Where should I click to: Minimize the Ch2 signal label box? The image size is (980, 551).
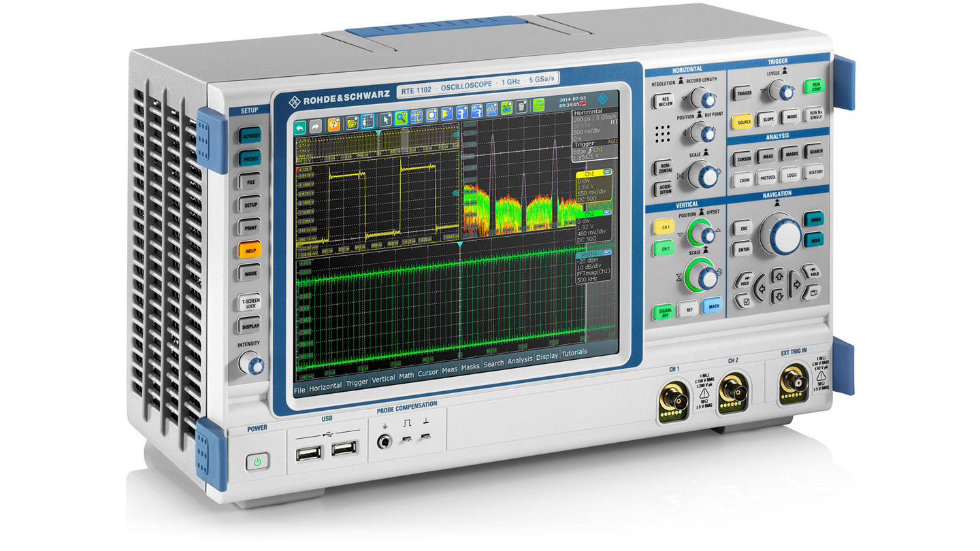(x=606, y=212)
